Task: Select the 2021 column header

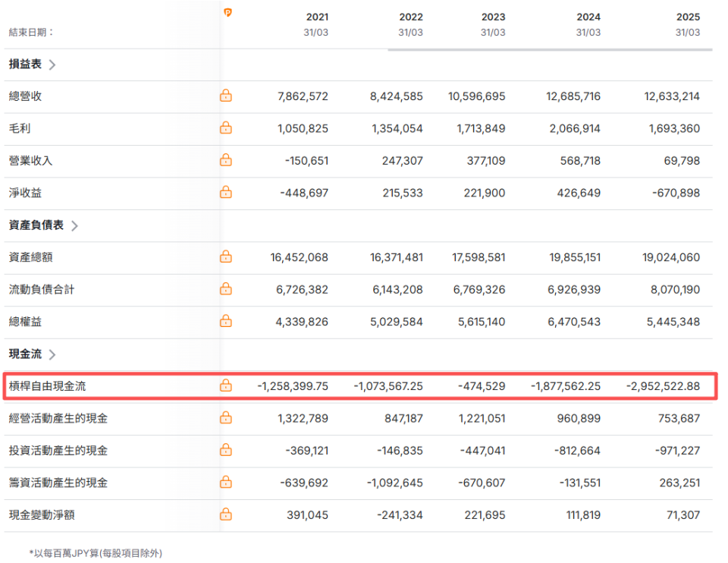Action: [317, 17]
